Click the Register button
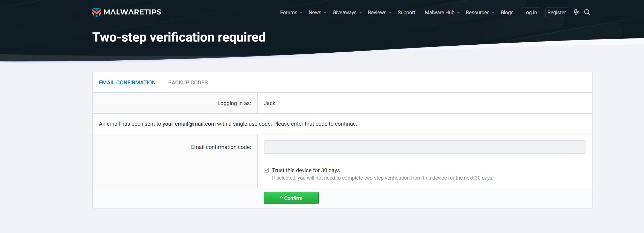Viewport: 644px width, 233px height. (x=557, y=12)
